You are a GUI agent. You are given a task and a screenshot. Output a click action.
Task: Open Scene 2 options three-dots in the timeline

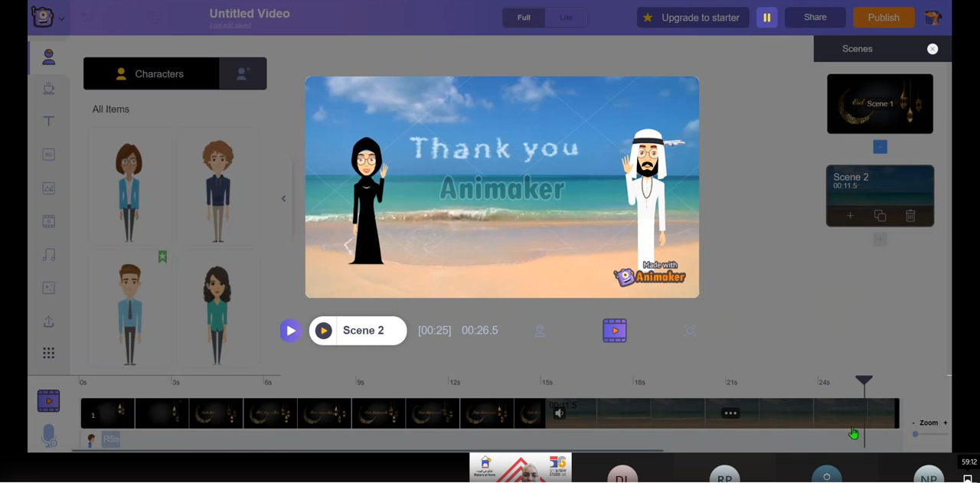[x=730, y=413]
